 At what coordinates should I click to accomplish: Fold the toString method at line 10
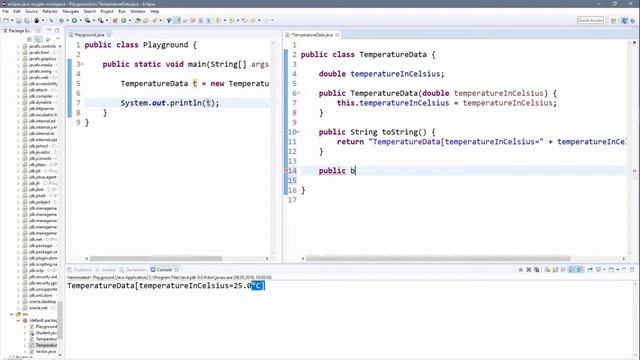coord(298,132)
